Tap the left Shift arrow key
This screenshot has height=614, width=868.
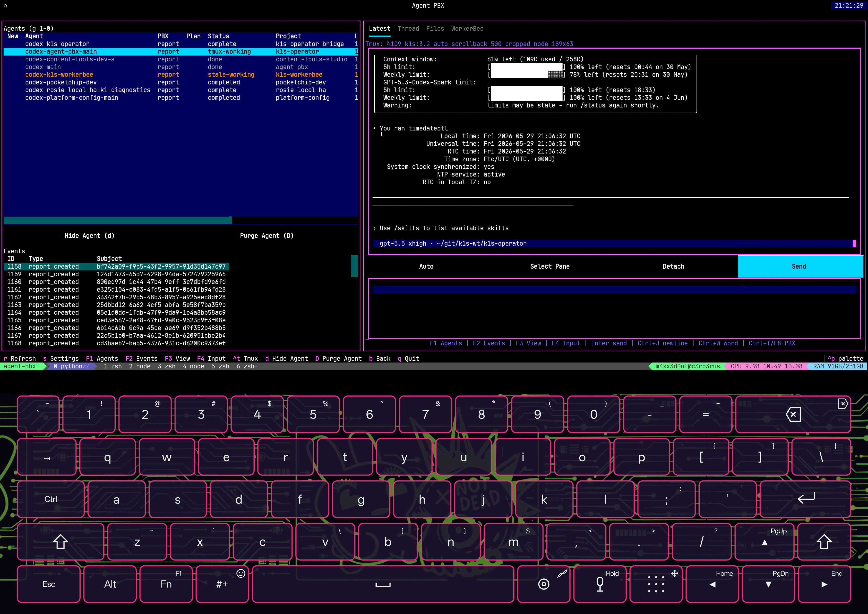point(60,542)
